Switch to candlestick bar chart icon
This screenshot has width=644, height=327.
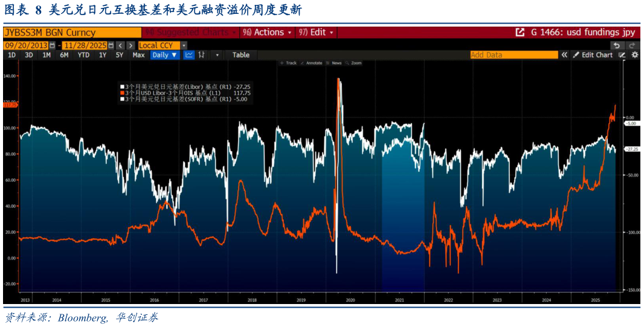point(202,55)
